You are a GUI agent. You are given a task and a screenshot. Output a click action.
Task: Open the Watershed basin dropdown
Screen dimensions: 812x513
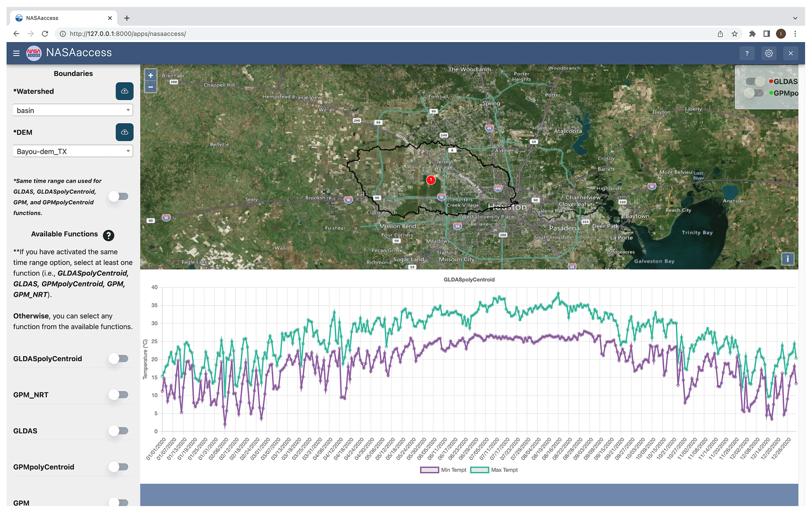click(73, 110)
